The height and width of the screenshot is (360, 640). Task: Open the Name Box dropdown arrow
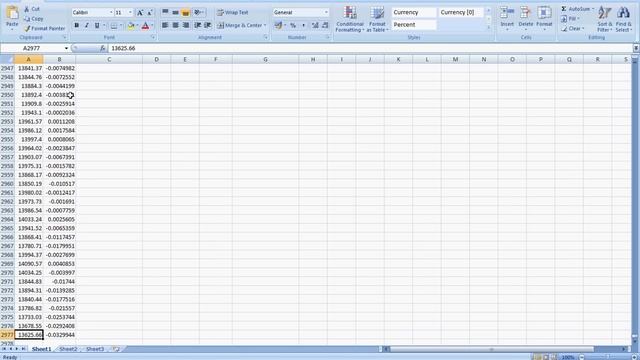tap(66, 48)
